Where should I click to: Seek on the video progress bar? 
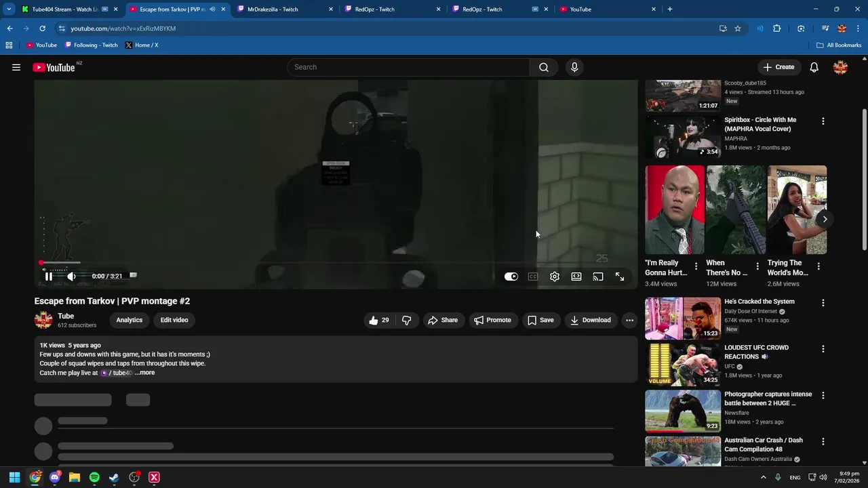click(336, 262)
